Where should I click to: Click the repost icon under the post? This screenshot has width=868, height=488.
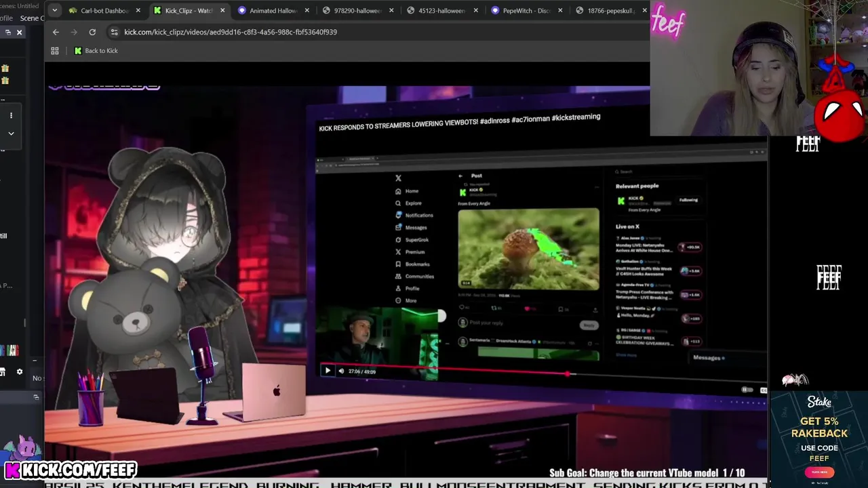click(494, 308)
